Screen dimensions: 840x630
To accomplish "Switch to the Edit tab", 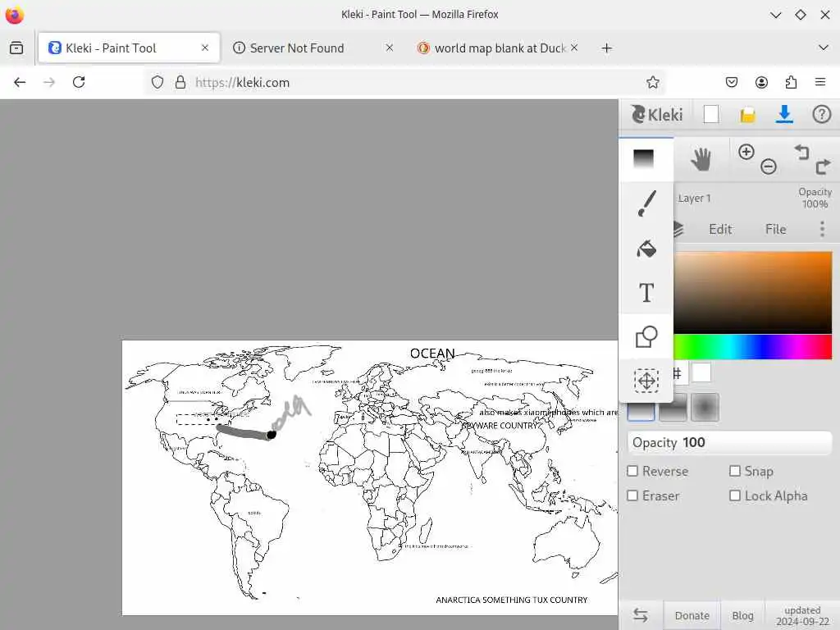I will (720, 230).
